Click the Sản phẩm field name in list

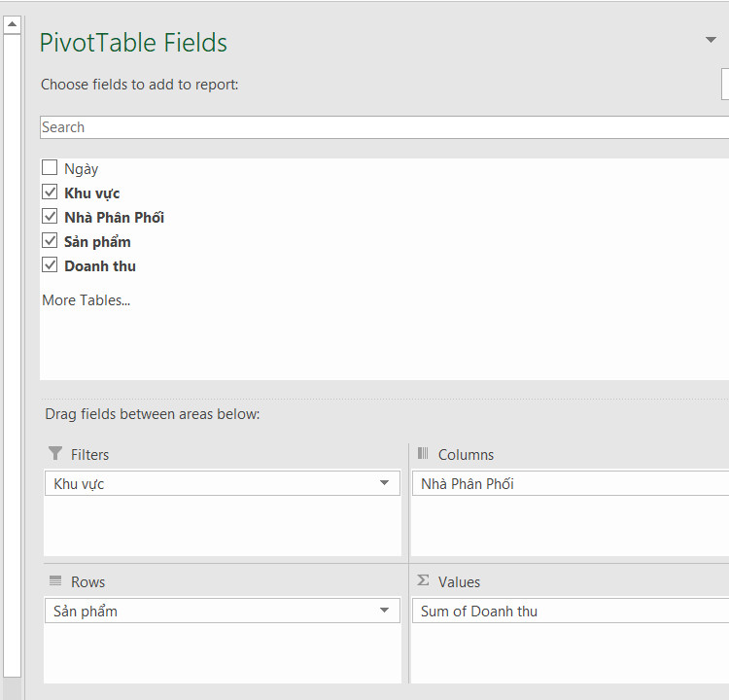click(97, 242)
